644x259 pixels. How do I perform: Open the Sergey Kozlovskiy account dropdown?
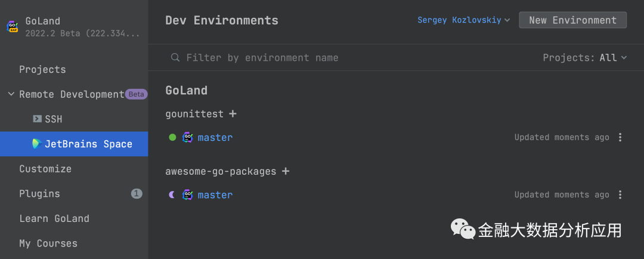463,20
